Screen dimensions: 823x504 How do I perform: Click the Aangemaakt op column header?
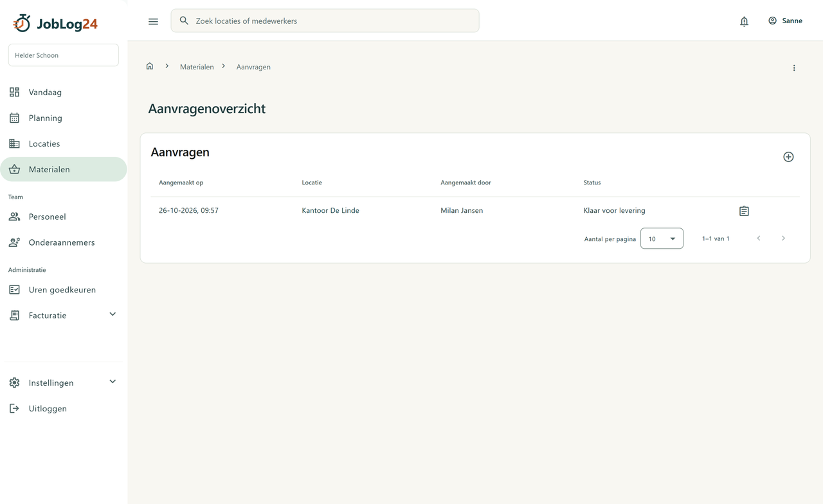click(x=181, y=183)
